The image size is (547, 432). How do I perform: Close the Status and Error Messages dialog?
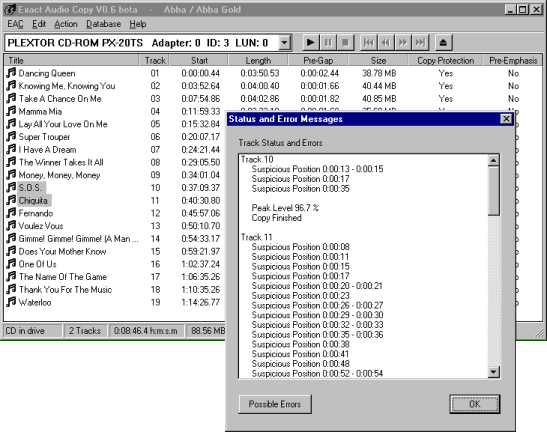coord(506,119)
